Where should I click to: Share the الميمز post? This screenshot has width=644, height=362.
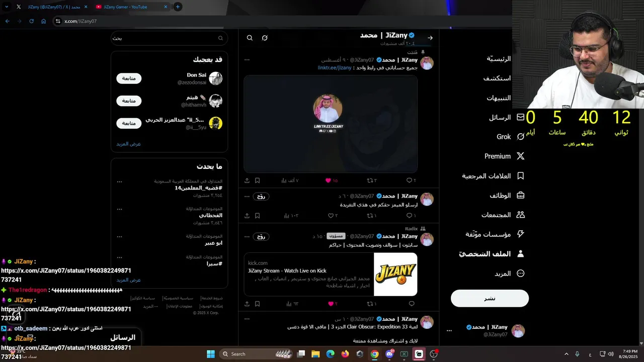247,216
